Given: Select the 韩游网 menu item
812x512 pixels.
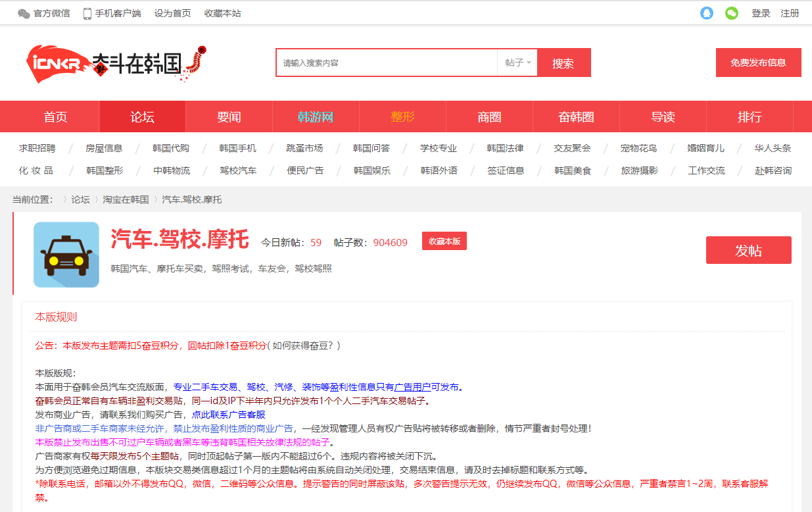Looking at the screenshot, I should [x=316, y=116].
